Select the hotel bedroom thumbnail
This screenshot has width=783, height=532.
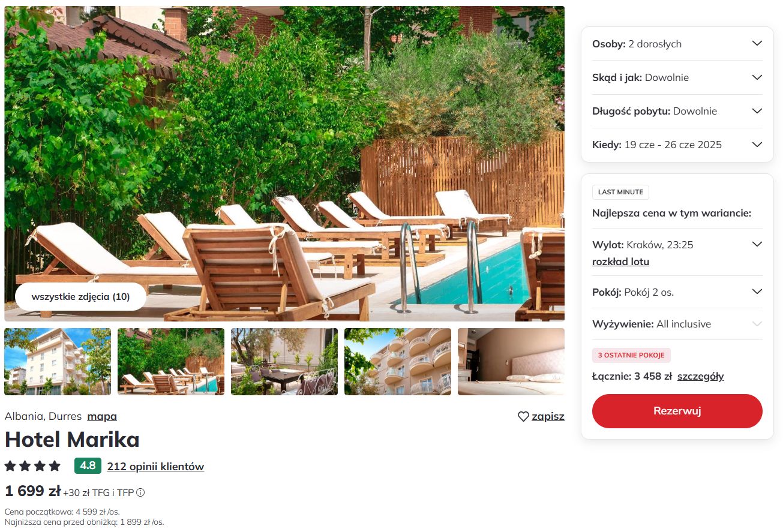tap(511, 362)
